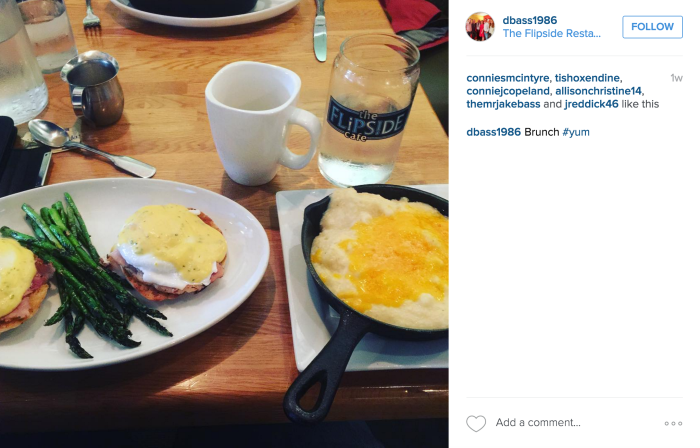Open dbass1986 username in the caption
The image size is (700, 448).
[493, 132]
